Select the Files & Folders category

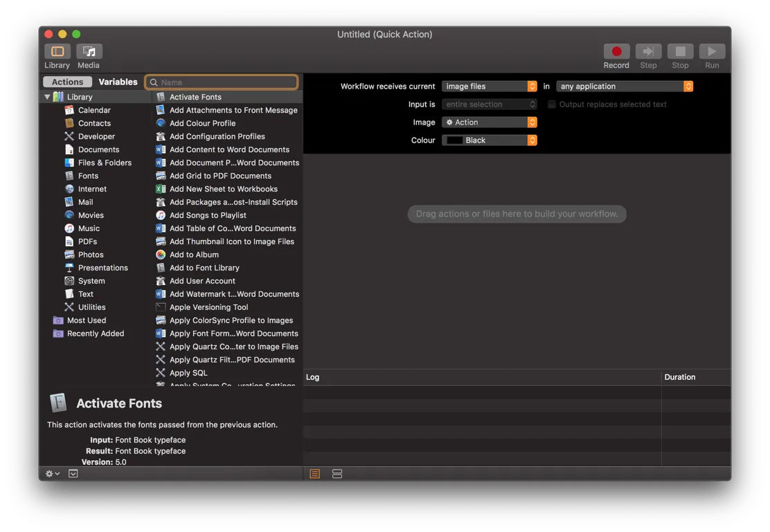pos(105,163)
